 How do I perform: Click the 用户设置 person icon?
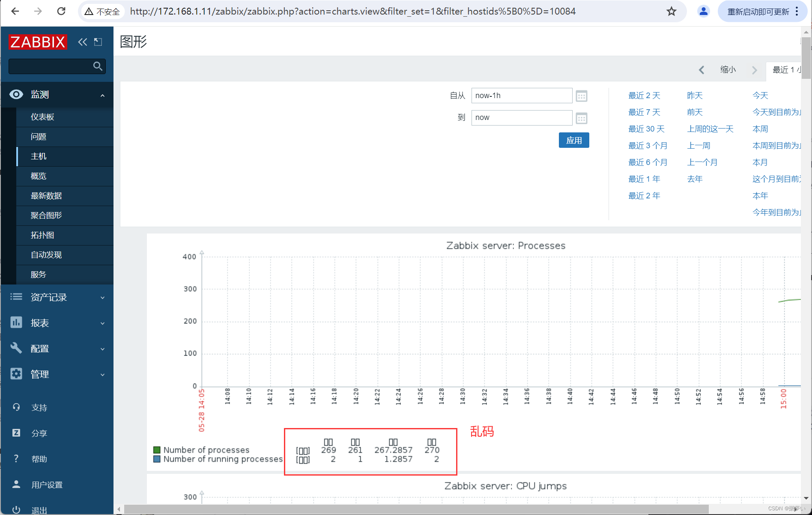(16, 484)
